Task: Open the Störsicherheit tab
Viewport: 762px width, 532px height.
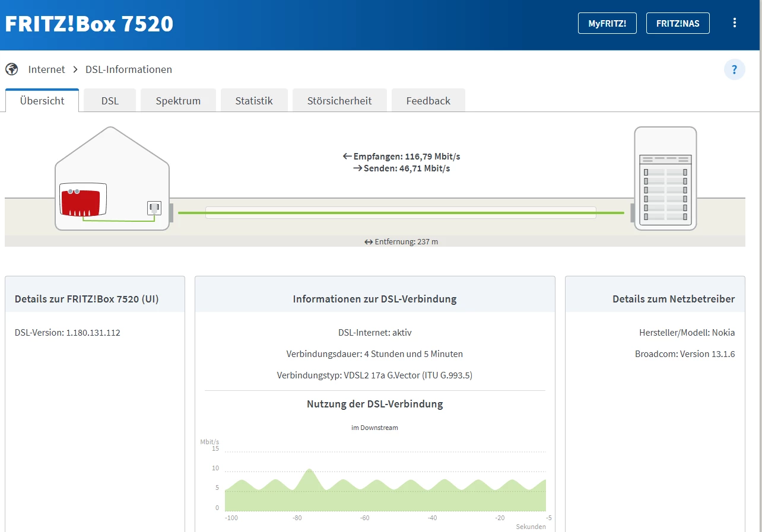Action: pos(339,100)
